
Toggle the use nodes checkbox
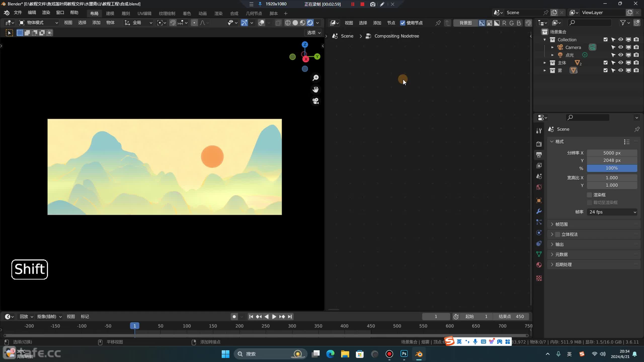403,23
